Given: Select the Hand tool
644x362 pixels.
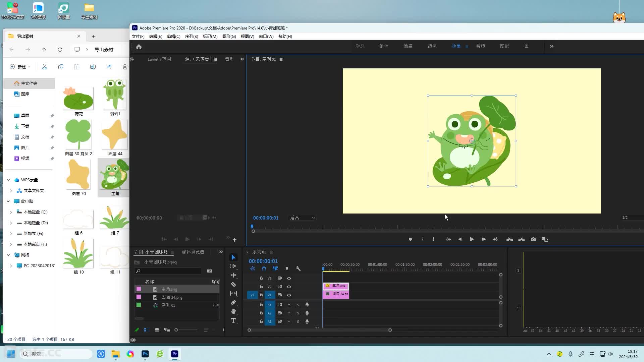Looking at the screenshot, I should pyautogui.click(x=233, y=311).
